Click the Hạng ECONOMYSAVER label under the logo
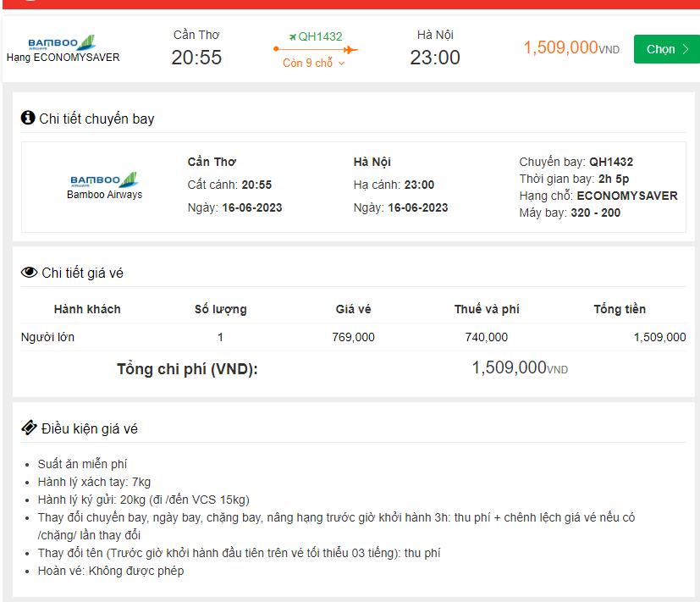 tap(63, 58)
